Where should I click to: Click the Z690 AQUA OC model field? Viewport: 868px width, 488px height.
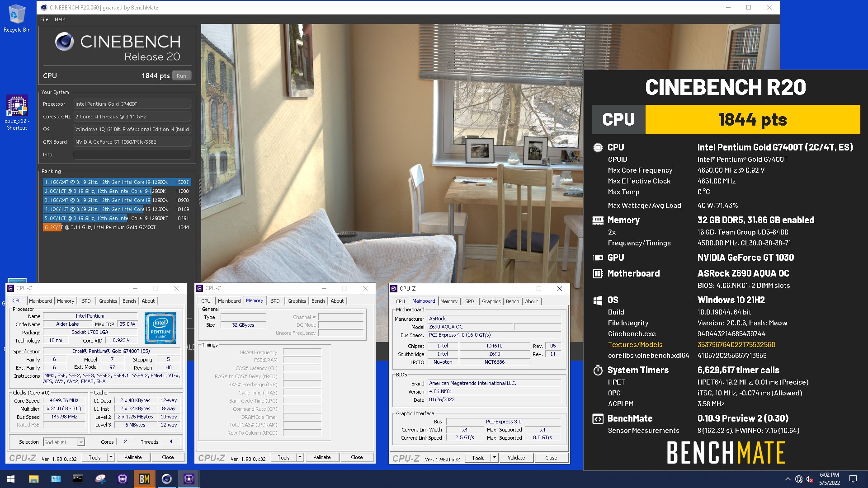tap(470, 327)
